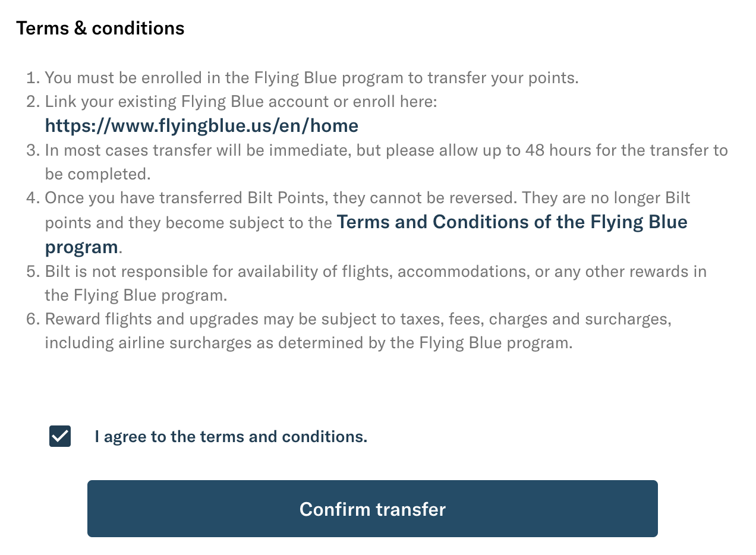Click the Confirm transfer button
This screenshot has width=756, height=555.
pyautogui.click(x=372, y=509)
